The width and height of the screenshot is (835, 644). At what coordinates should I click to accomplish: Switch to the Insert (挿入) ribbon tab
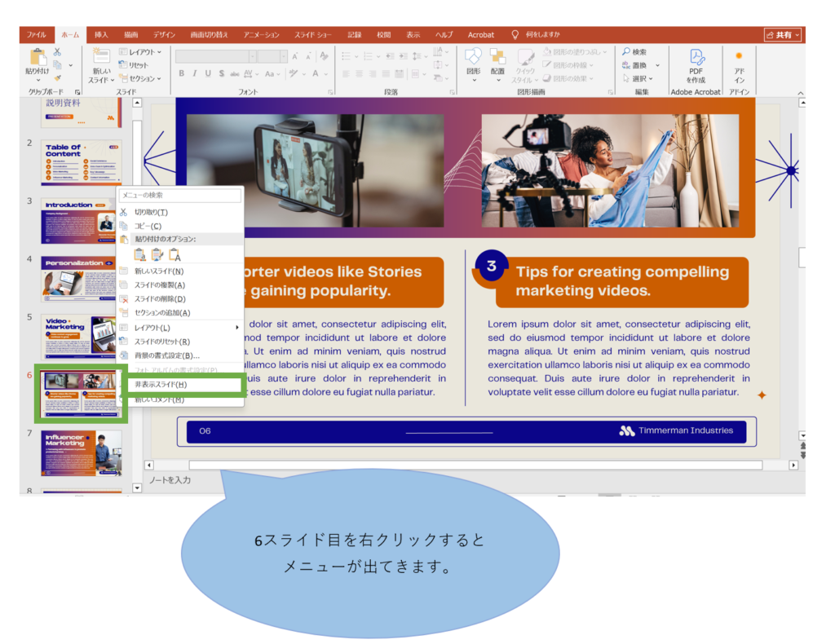101,35
